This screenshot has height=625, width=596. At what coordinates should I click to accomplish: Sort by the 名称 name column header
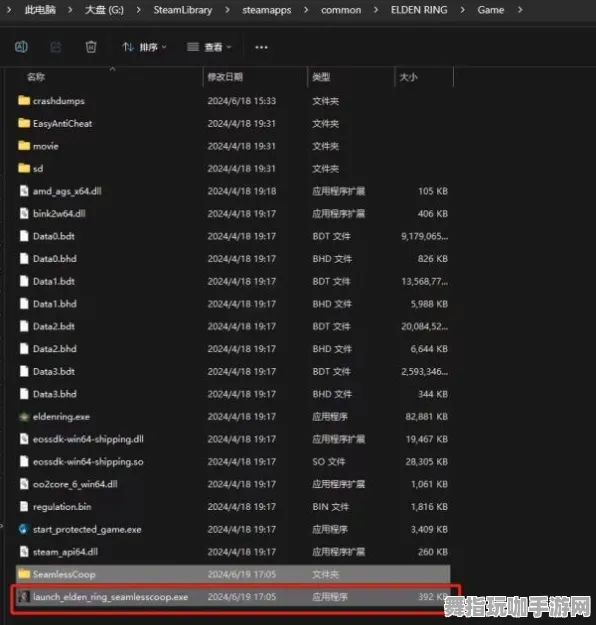pos(36,77)
